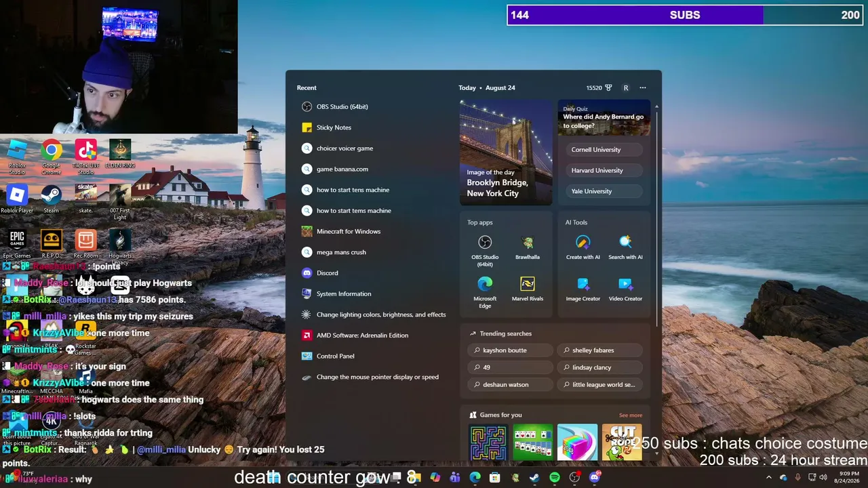Search trending 'deshaun watson'
The image size is (868, 488).
510,384
